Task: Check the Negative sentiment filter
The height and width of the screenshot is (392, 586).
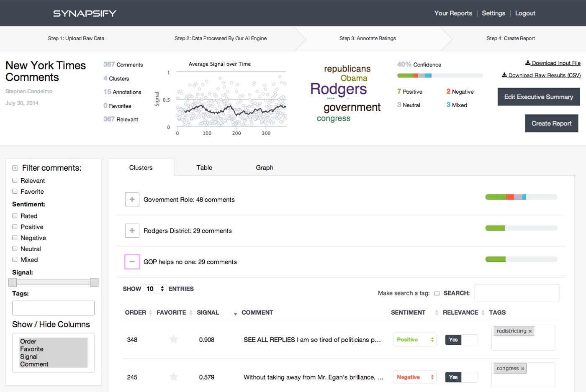Action: [15, 238]
